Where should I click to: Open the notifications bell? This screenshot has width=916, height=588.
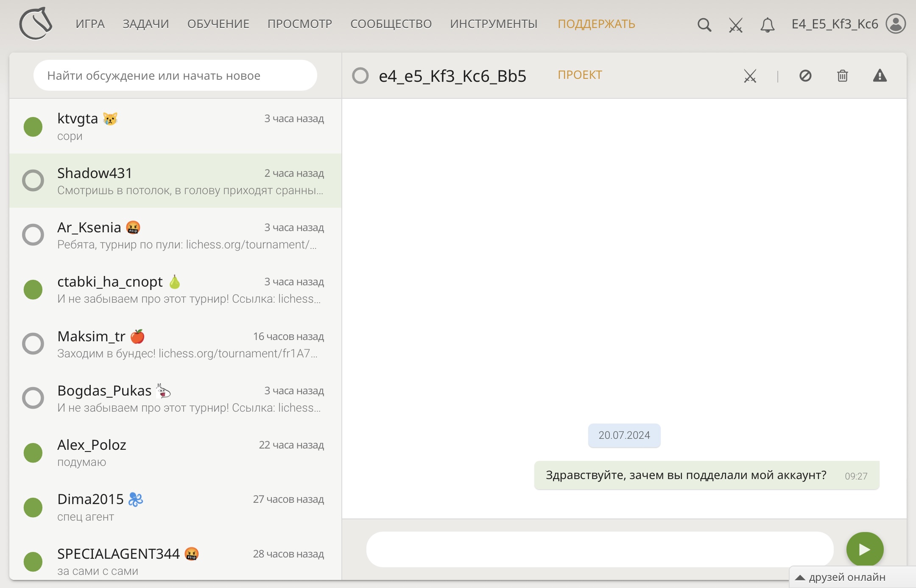pyautogui.click(x=767, y=25)
